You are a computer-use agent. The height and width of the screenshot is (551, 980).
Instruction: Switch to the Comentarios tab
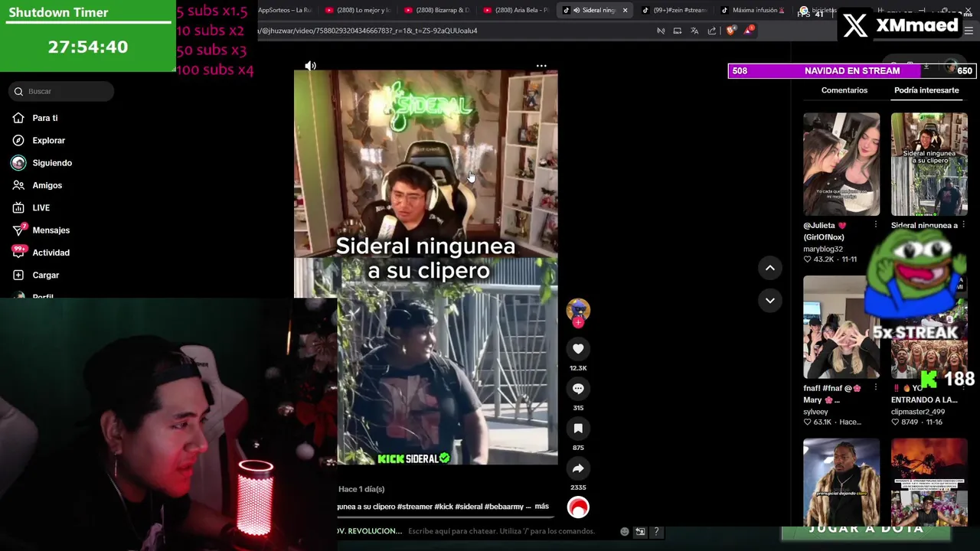tap(844, 90)
